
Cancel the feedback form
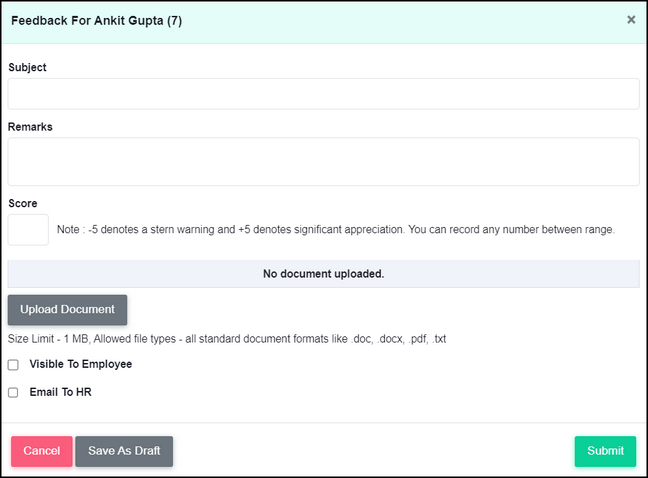[x=42, y=451]
